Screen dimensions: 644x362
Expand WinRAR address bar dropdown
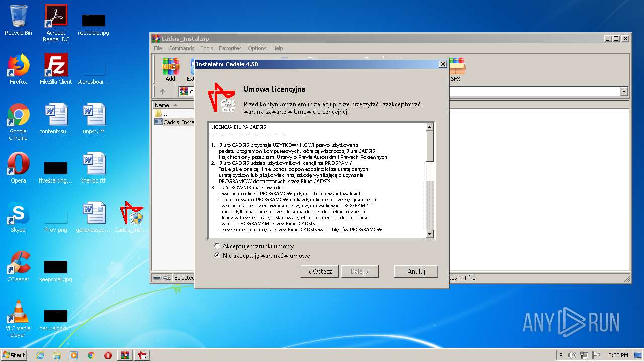point(624,92)
